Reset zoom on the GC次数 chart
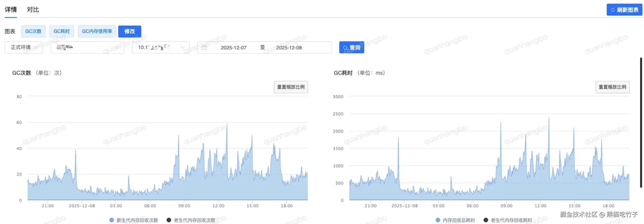Screen dimensions: 644x224 pos(291,87)
